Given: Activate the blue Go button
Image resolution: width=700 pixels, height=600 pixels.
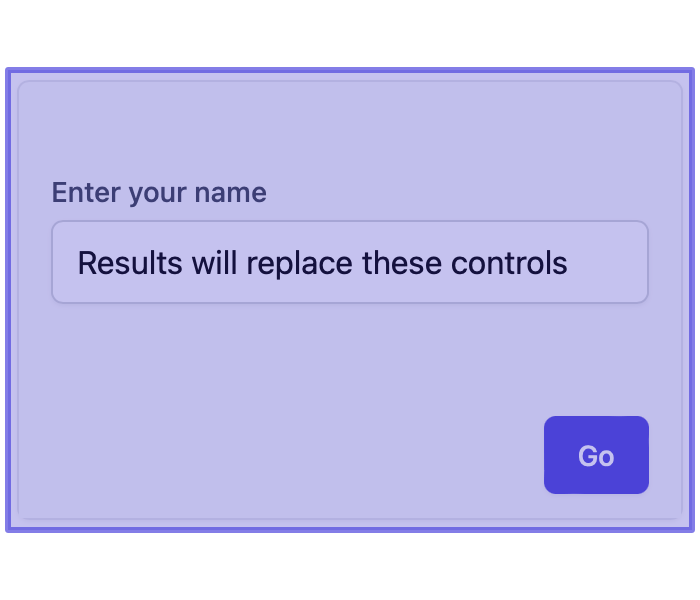Looking at the screenshot, I should pos(596,455).
